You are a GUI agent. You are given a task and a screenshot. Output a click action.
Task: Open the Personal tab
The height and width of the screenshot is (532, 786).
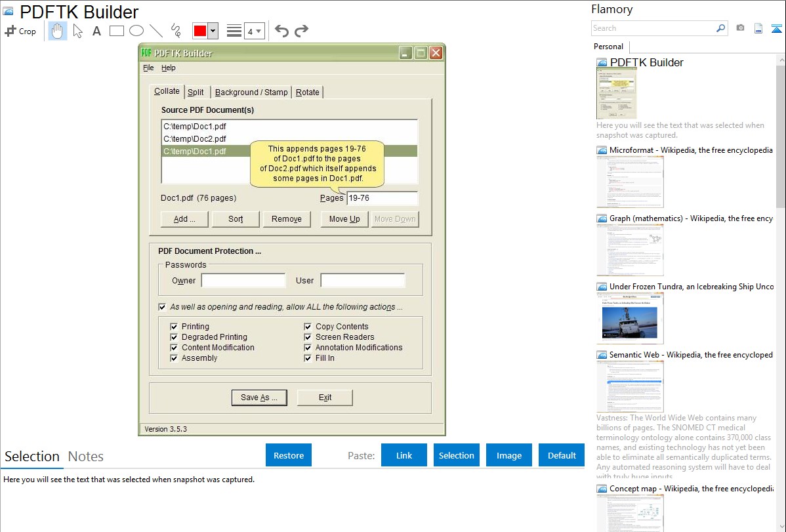609,46
